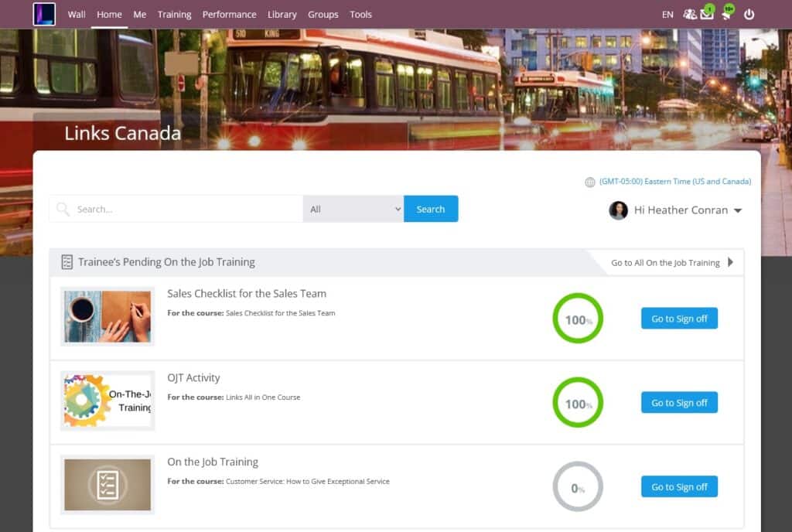The width and height of the screenshot is (792, 532).
Task: Switch language via the EN selector
Action: [667, 15]
